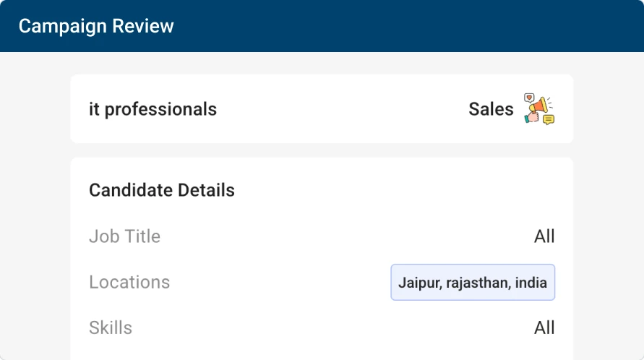Click the Job Title 'All' value

pyautogui.click(x=544, y=236)
